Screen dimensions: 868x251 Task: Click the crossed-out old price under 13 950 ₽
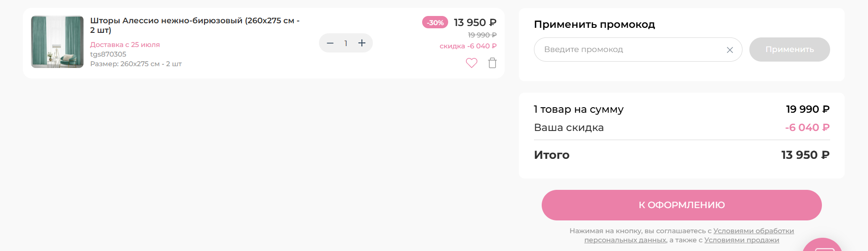click(482, 35)
